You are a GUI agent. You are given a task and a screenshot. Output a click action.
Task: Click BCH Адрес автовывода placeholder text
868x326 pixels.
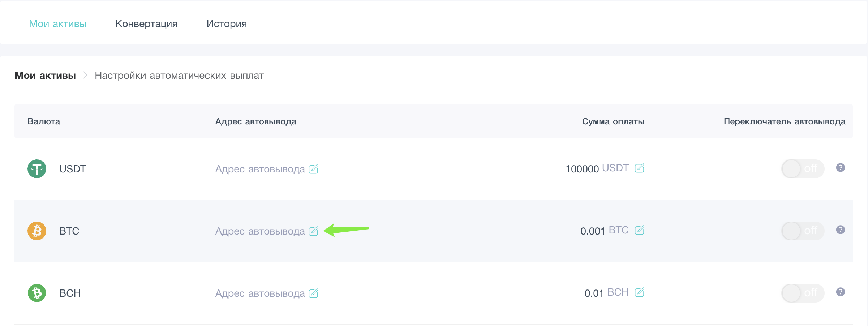(x=260, y=293)
